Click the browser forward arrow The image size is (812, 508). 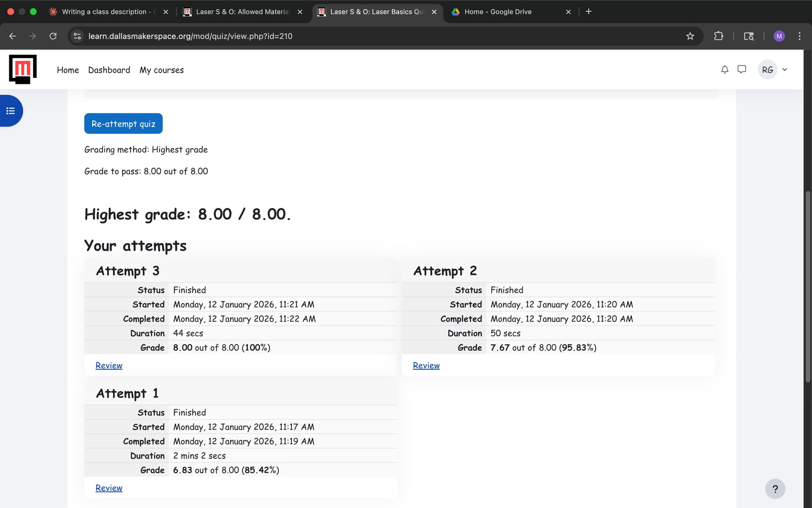[x=33, y=36]
